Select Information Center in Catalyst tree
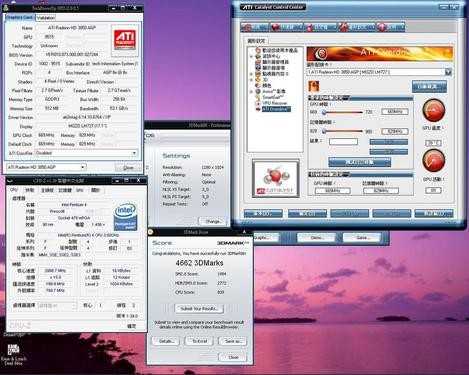 pos(268,56)
